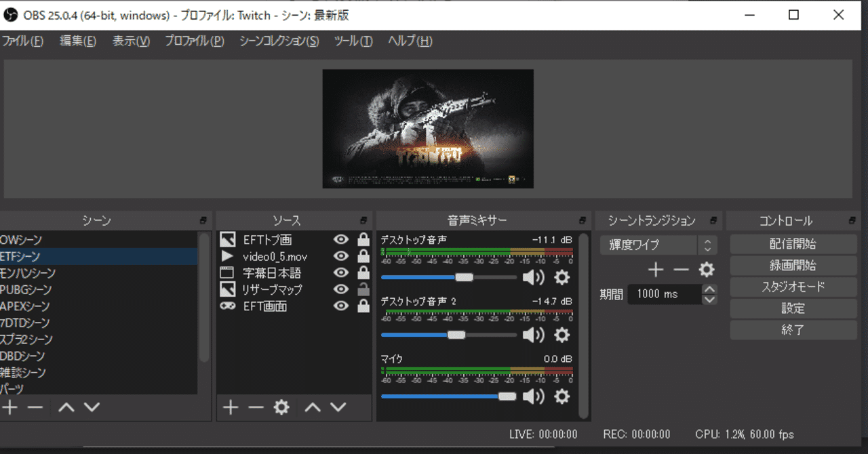The width and height of the screenshot is (868, 454).
Task: Open the 表示(V) menu
Action: point(131,41)
